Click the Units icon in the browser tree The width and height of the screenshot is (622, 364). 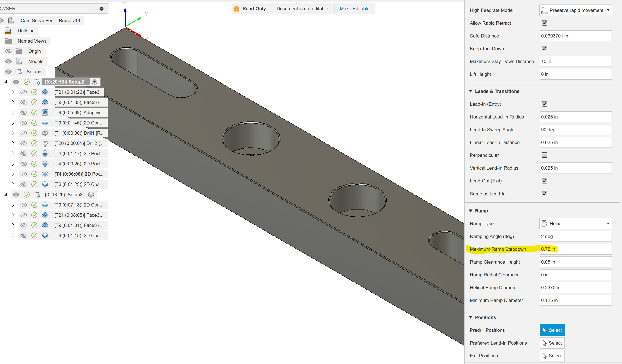[8, 30]
